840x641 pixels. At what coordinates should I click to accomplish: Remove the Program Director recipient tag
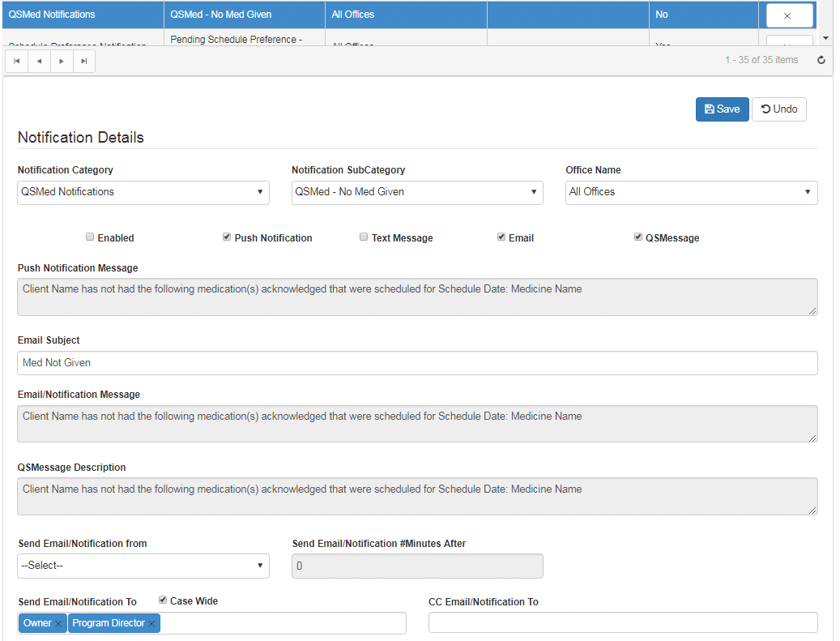click(x=151, y=624)
